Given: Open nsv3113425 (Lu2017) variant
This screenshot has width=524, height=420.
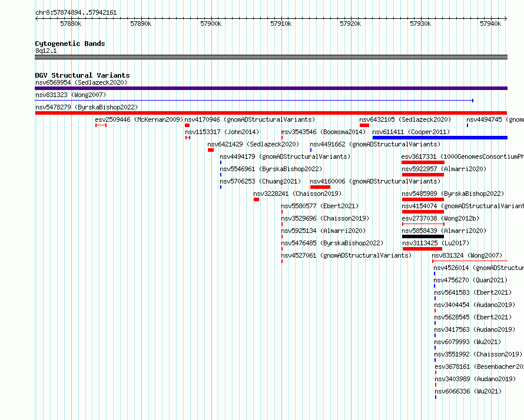Looking at the screenshot, I should (436, 243).
